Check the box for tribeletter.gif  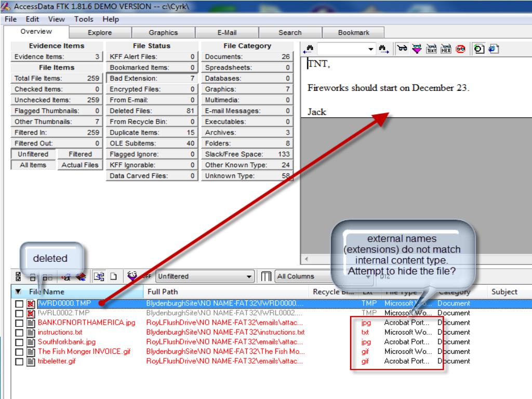coord(19,362)
